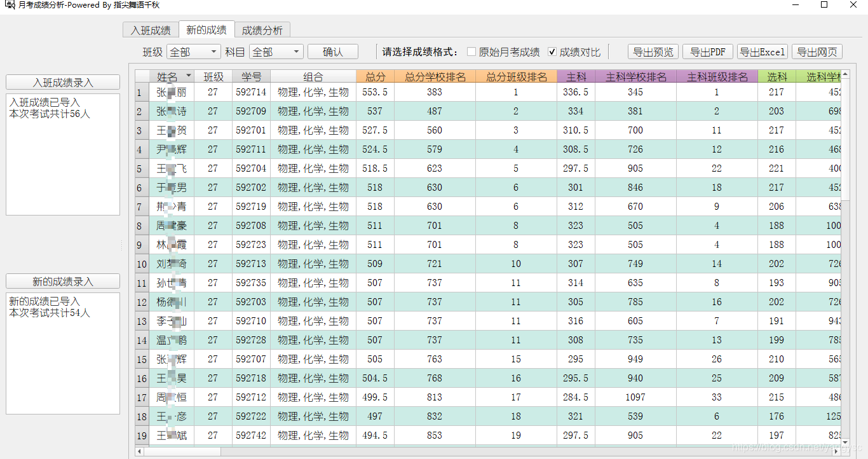Click main subject school rank 1097
This screenshot has width=868, height=459.
[x=636, y=397]
